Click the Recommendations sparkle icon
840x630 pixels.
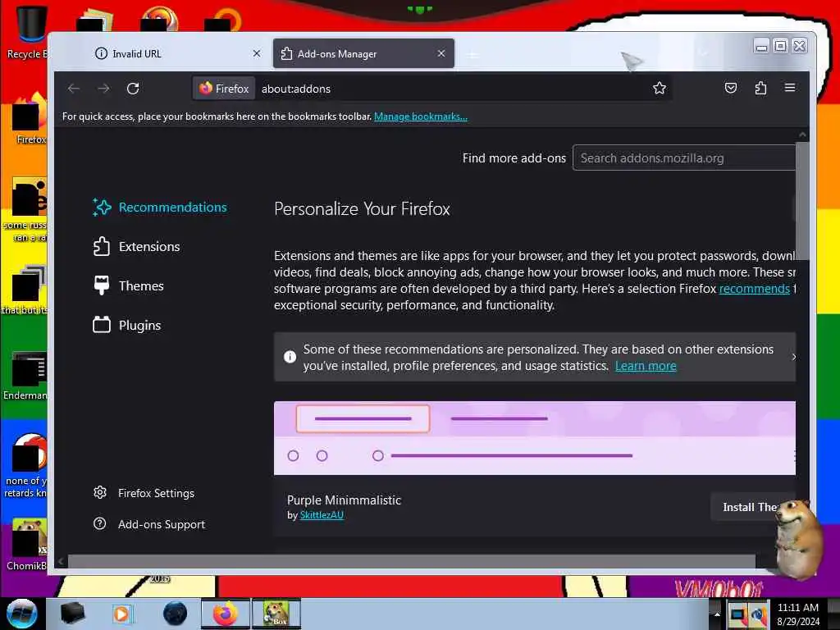click(x=102, y=208)
